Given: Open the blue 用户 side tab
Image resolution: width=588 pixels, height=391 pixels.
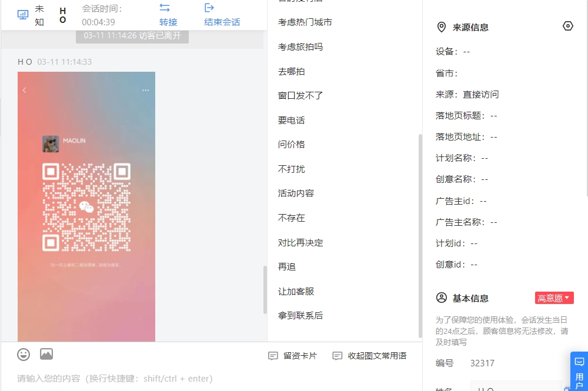Looking at the screenshot, I should click(579, 371).
